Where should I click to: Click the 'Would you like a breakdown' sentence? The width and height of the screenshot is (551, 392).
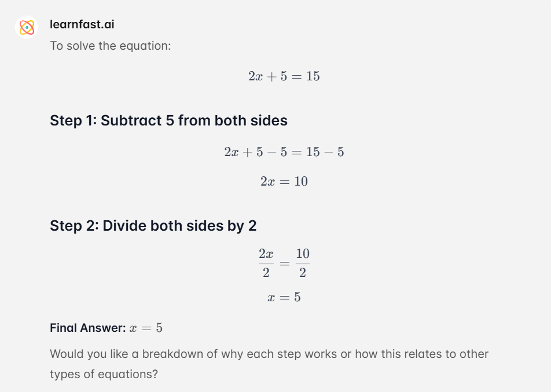pyautogui.click(x=269, y=354)
